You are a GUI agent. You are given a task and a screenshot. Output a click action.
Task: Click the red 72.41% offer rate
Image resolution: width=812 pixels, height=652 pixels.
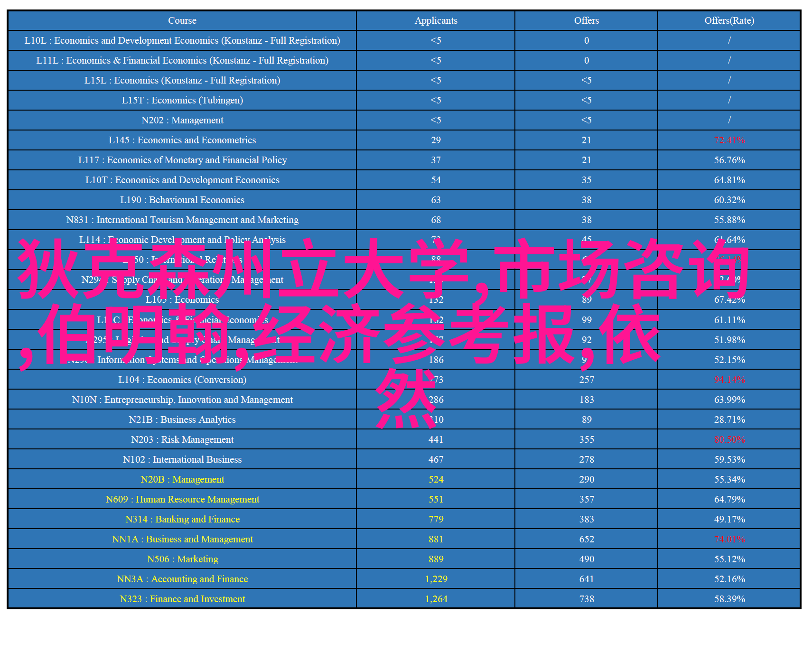729,140
